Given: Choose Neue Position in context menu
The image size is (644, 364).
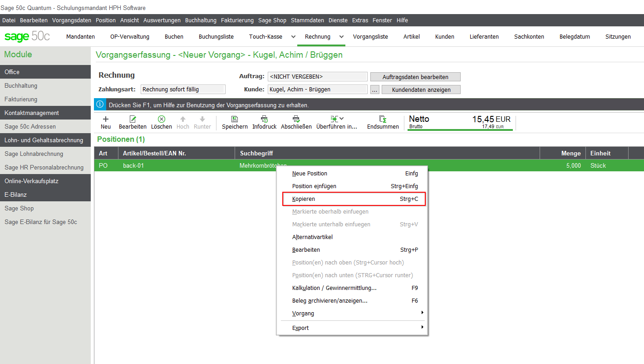Looking at the screenshot, I should click(352, 174).
